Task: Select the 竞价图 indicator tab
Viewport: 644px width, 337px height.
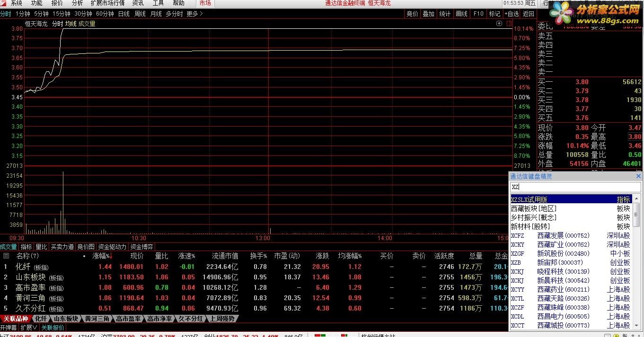Action: [x=86, y=247]
